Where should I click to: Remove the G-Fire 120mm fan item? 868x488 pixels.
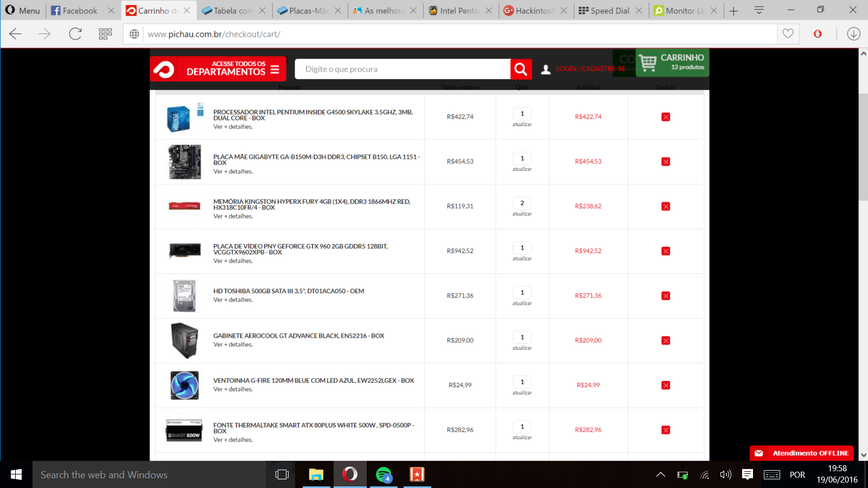tap(666, 386)
